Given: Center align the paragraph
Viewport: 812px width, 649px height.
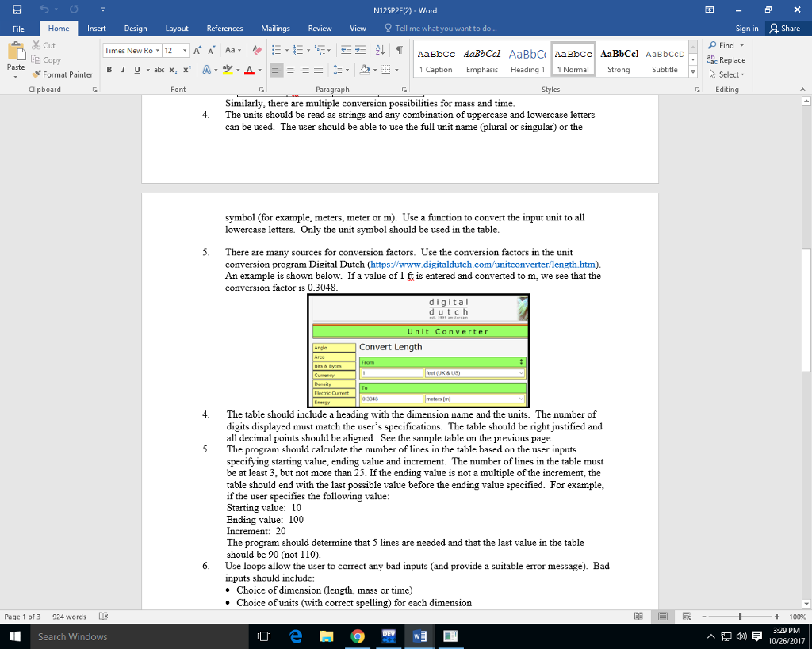Looking at the screenshot, I should [290, 70].
